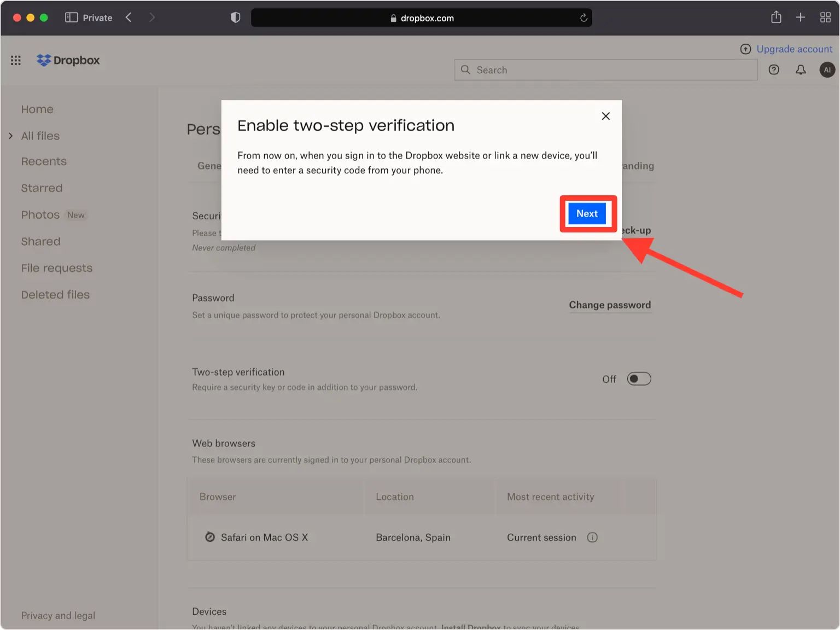Click the Browser column header

[218, 497]
